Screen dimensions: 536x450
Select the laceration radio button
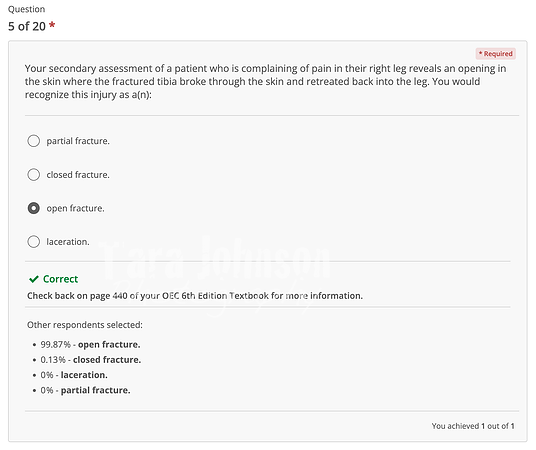[34, 241]
